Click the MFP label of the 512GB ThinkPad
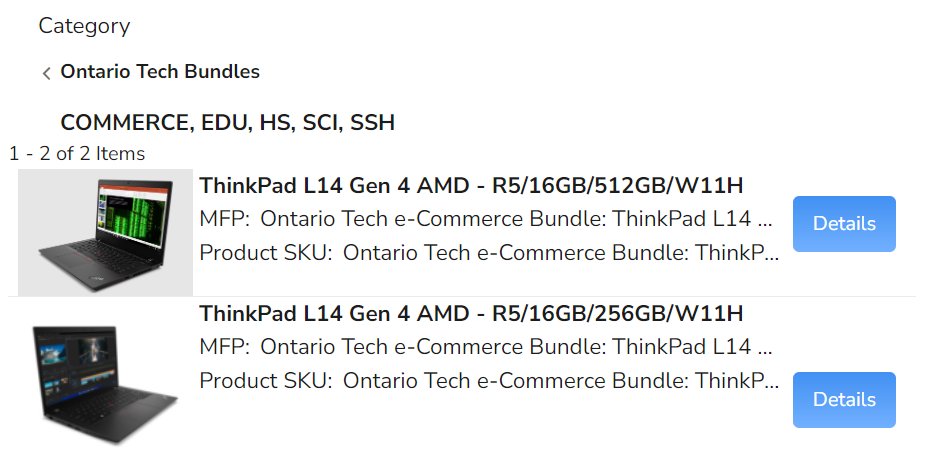 click(x=226, y=219)
